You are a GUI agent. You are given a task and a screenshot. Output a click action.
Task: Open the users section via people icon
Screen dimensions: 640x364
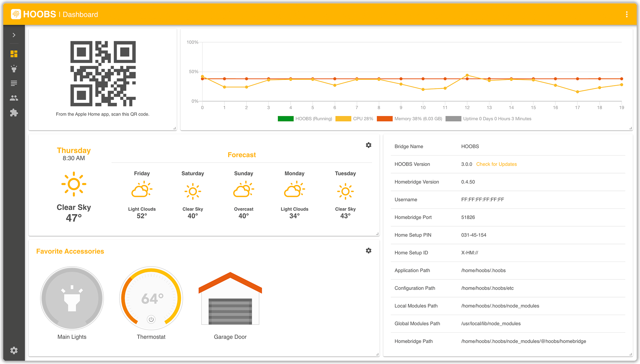(14, 98)
